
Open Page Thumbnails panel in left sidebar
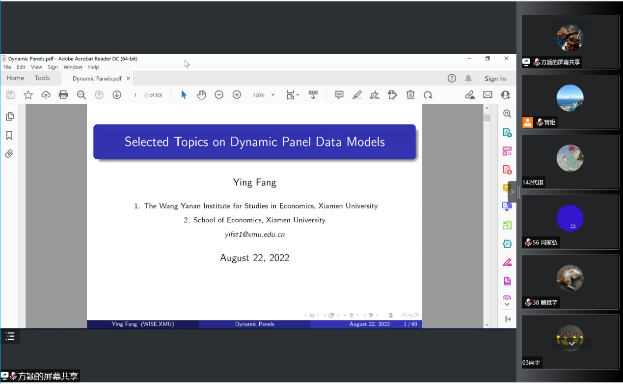click(10, 116)
